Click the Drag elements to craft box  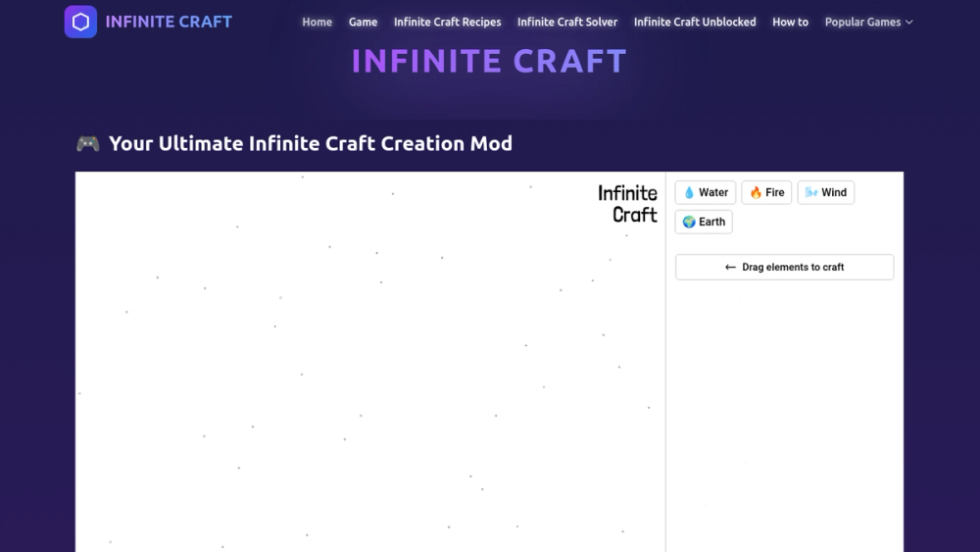click(x=784, y=267)
